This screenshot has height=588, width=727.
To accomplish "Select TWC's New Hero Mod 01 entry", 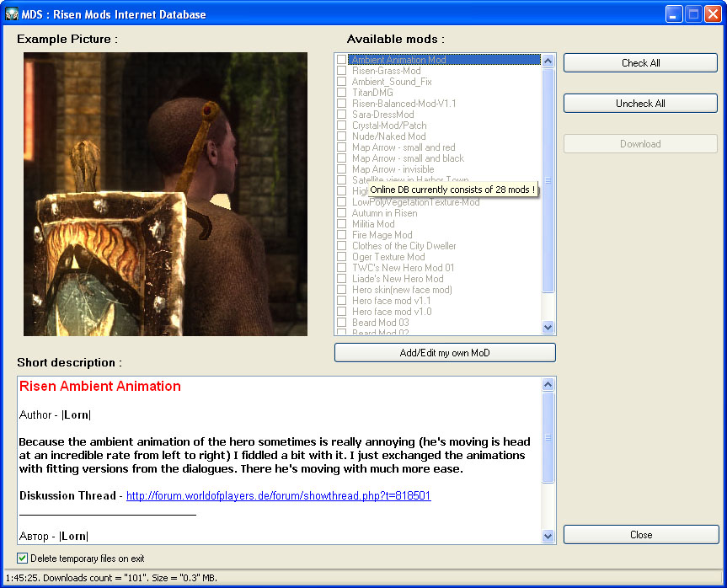I will [x=403, y=268].
